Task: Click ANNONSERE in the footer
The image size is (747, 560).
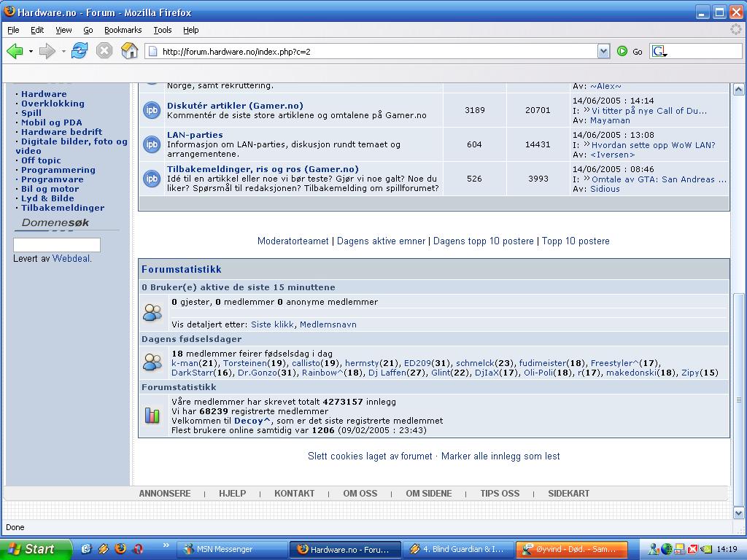Action: [165, 494]
